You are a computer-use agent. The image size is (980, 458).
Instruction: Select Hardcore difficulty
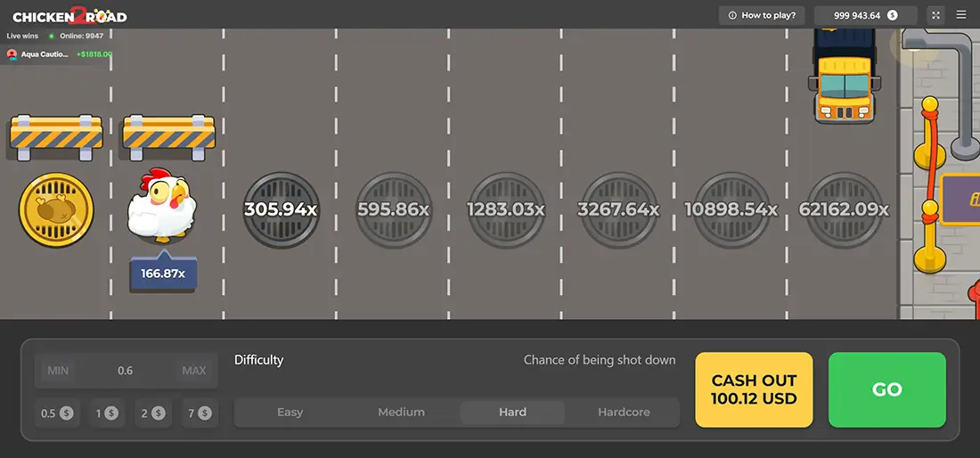pyautogui.click(x=624, y=413)
